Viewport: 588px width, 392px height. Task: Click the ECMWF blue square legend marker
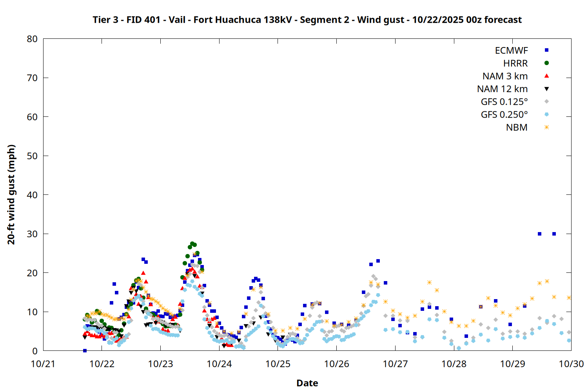tap(546, 50)
